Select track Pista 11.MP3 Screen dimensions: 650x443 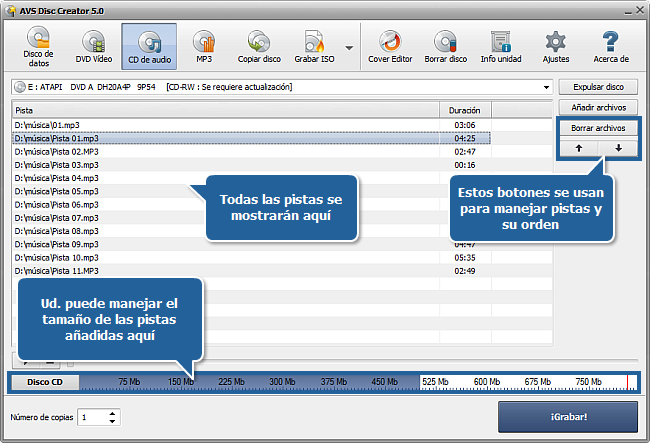(x=251, y=271)
